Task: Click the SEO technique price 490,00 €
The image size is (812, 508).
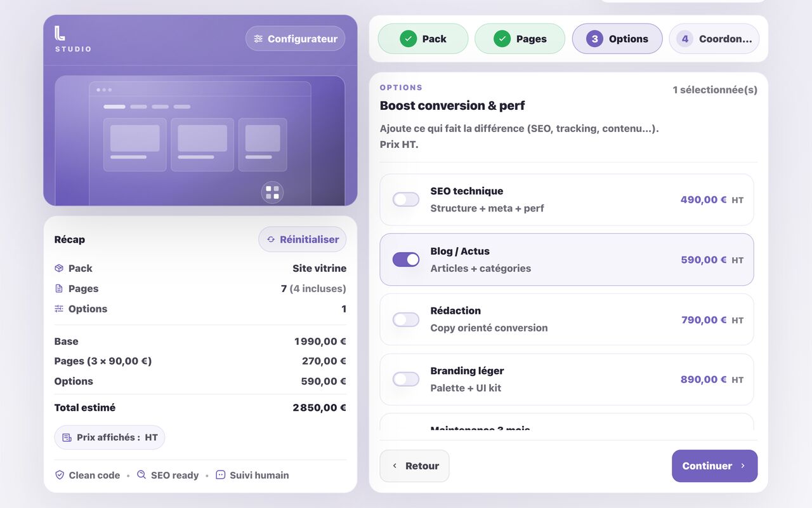Action: tap(704, 199)
